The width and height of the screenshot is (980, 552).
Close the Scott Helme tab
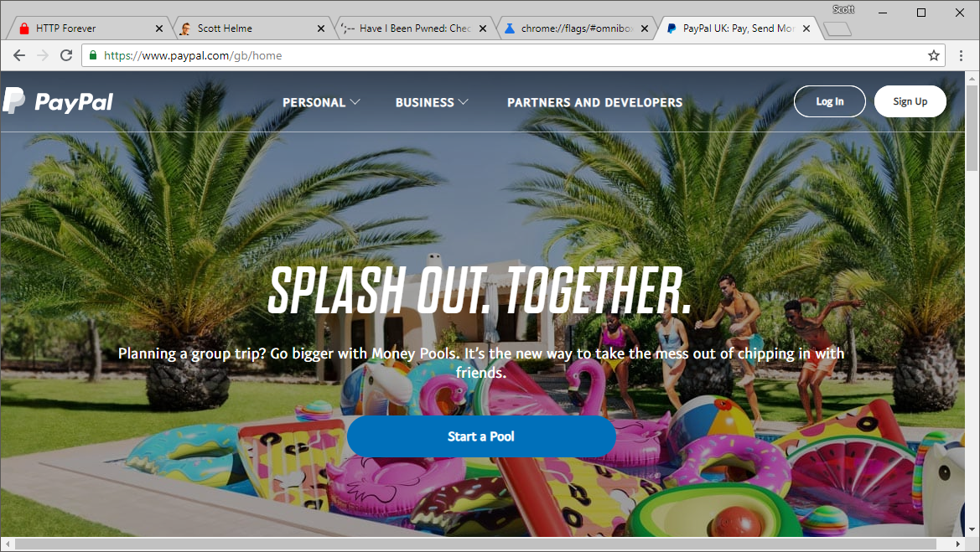(320, 28)
